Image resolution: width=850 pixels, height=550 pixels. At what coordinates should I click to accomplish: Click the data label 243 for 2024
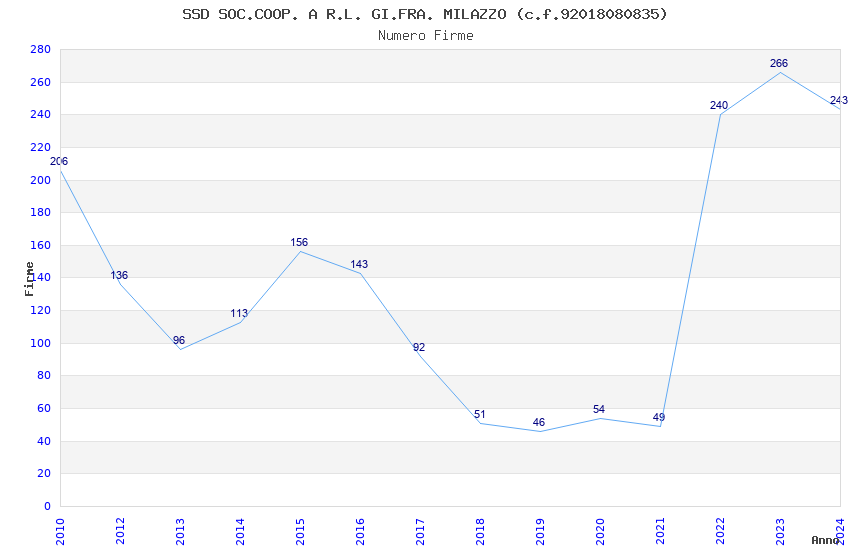pyautogui.click(x=839, y=101)
